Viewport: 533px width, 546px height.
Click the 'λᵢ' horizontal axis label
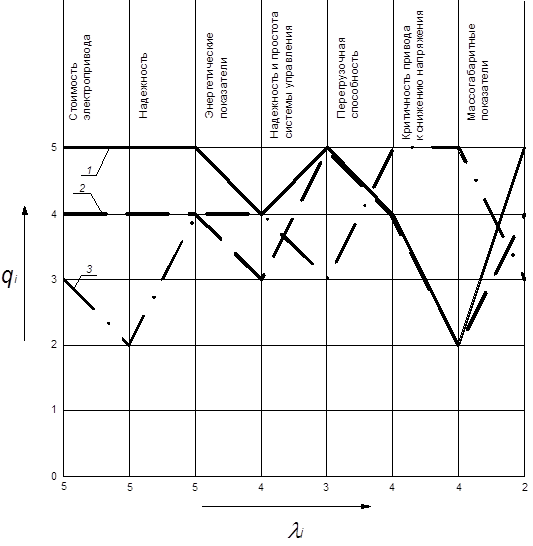[x=296, y=530]
